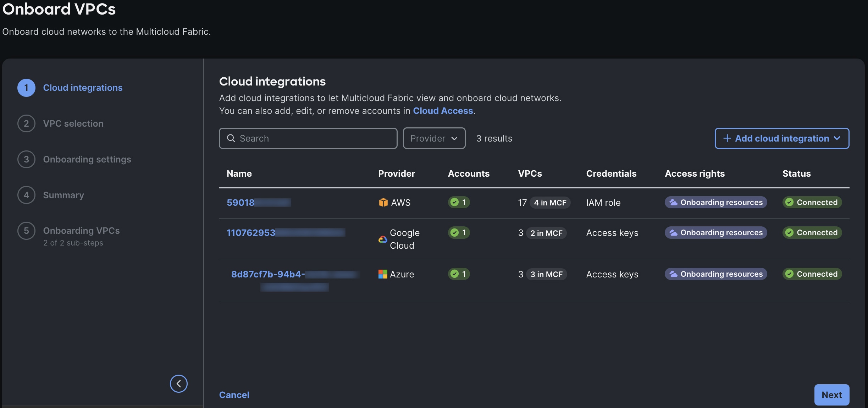Image resolution: width=868 pixels, height=408 pixels.
Task: Click the 2 in MCF badge
Action: (546, 233)
